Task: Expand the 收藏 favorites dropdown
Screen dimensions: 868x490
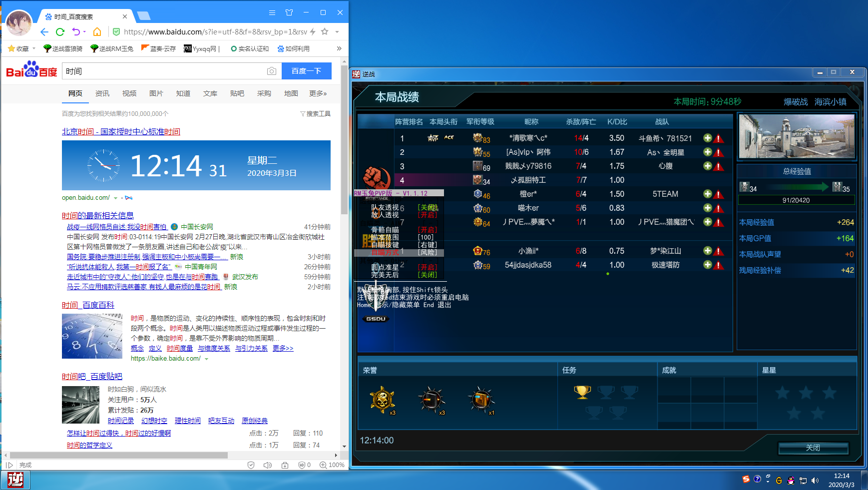Action: click(34, 48)
